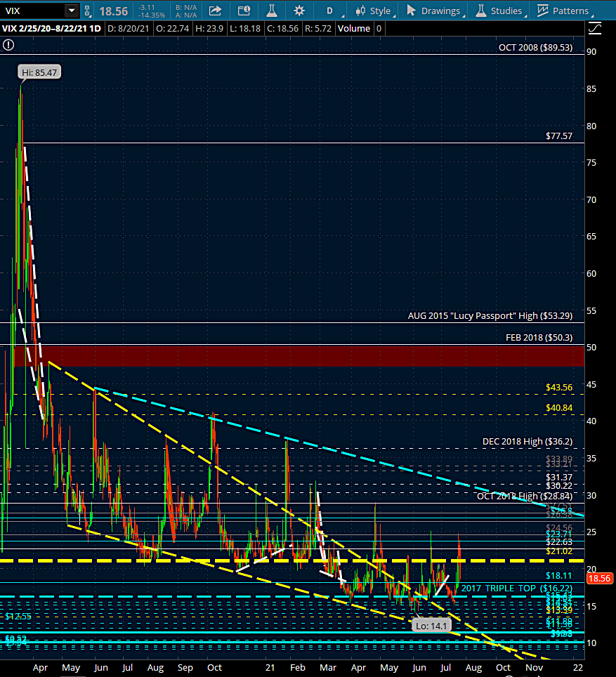Screen dimensions: 616x677
Task: Click the symbol link clip icon
Action: (86, 11)
